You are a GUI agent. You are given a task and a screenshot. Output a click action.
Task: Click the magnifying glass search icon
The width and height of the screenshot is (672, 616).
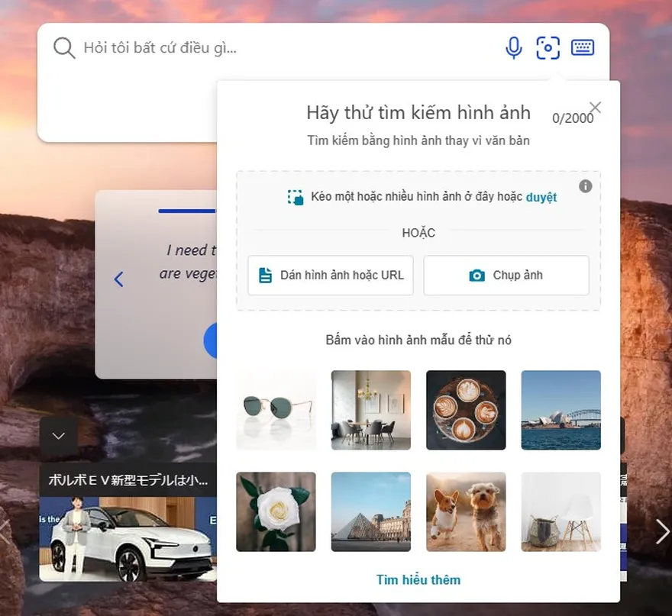pos(63,47)
